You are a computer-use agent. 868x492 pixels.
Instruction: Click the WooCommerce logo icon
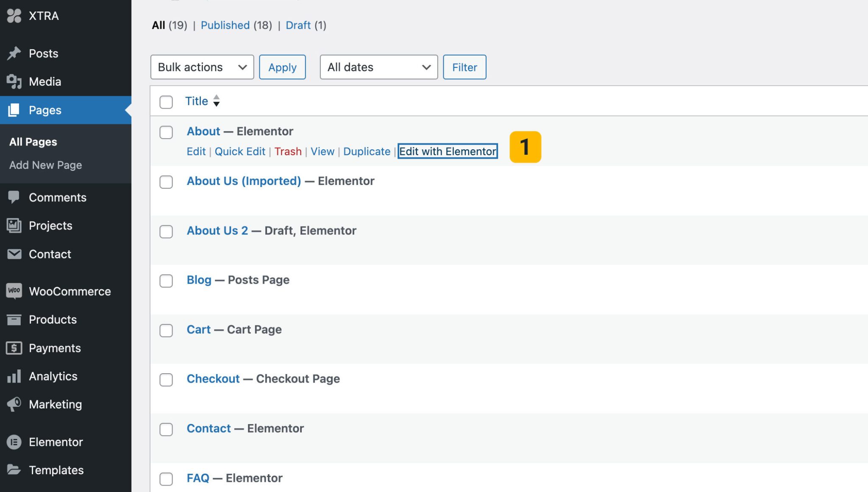14,291
